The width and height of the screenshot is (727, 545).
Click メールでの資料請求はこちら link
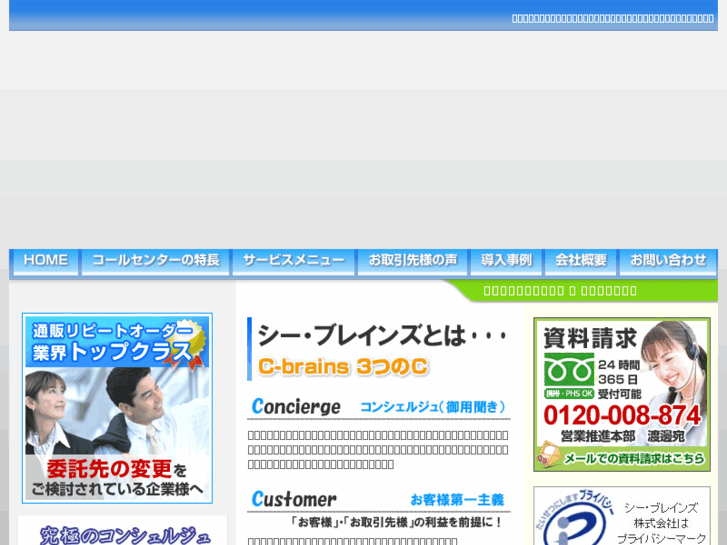point(634,458)
